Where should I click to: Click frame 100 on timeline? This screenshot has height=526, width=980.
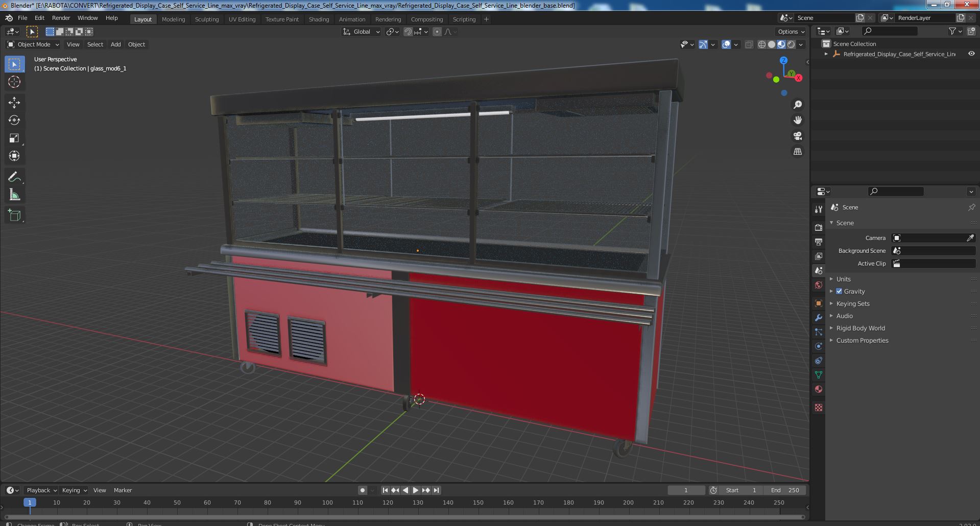327,503
